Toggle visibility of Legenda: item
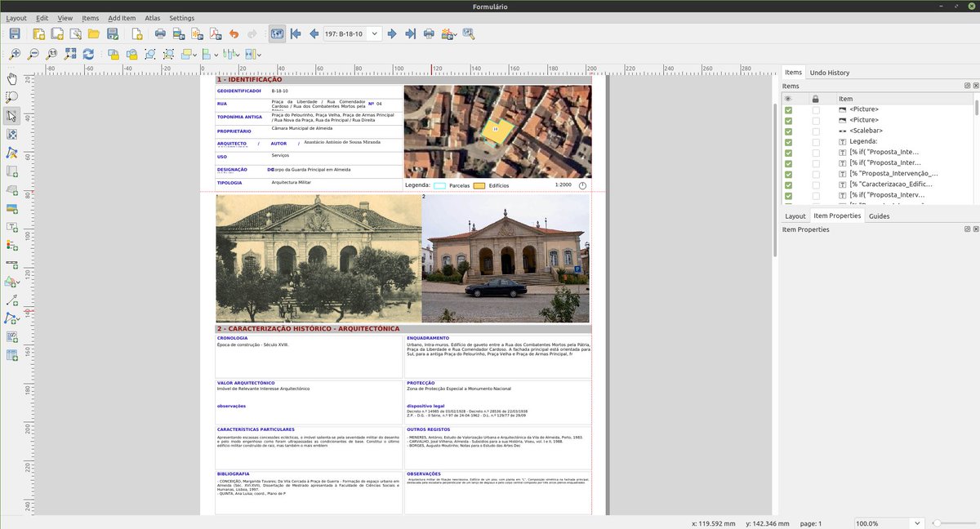 pos(788,141)
